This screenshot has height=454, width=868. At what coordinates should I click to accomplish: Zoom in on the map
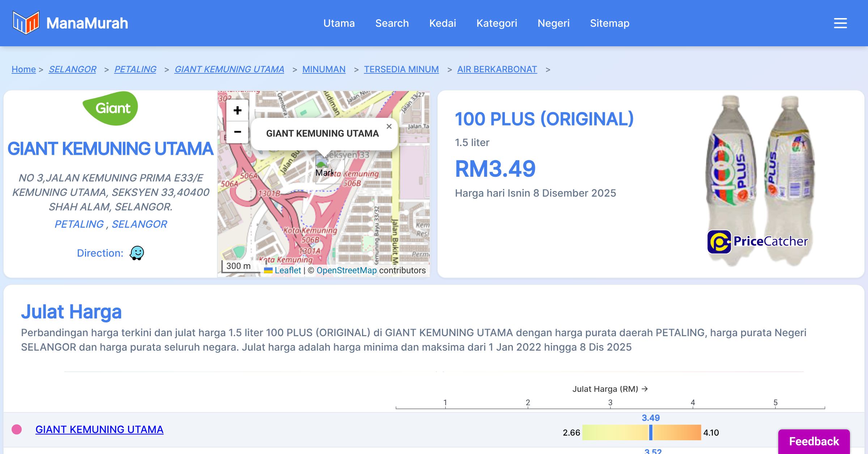tap(237, 110)
